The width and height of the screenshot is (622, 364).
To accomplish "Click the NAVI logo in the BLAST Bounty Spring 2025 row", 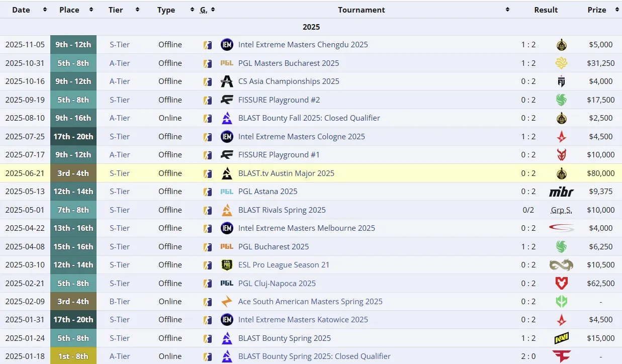I will coord(562,338).
